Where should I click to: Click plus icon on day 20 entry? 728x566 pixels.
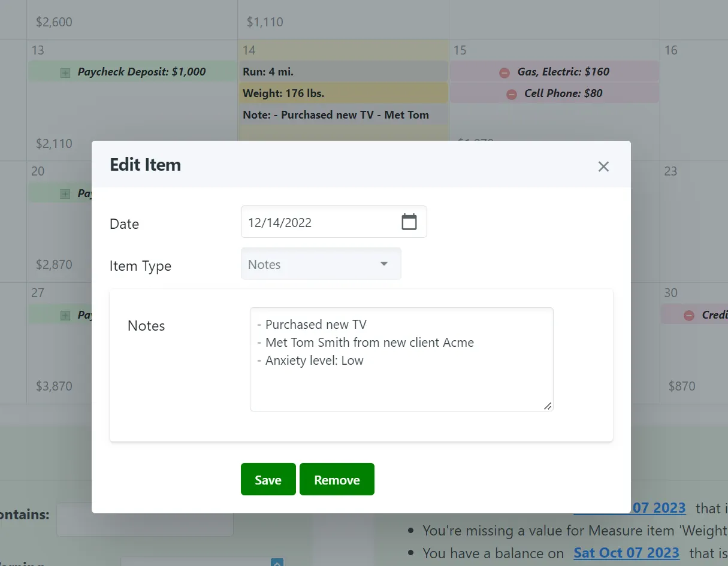[65, 193]
